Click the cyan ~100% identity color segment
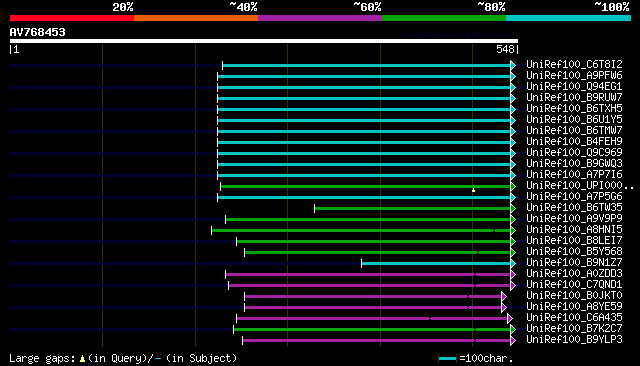 pyautogui.click(x=568, y=18)
